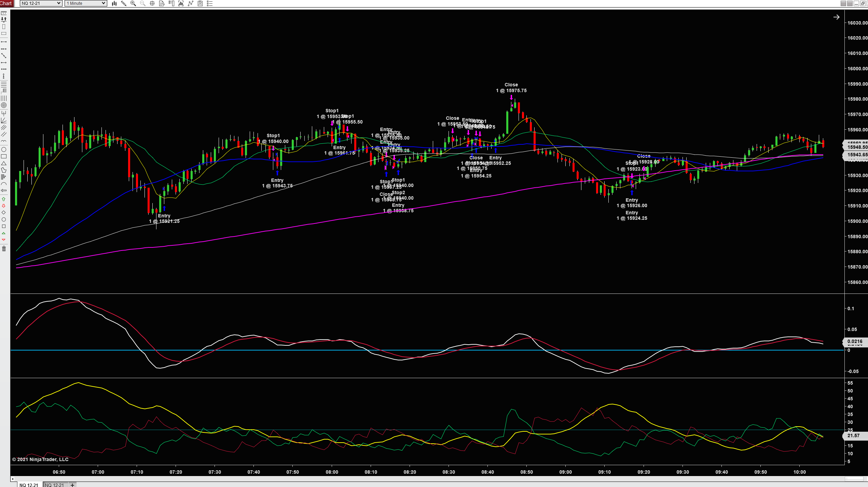The height and width of the screenshot is (487, 868).
Task: Select the vertical dashed region highlight tool
Action: [4, 27]
